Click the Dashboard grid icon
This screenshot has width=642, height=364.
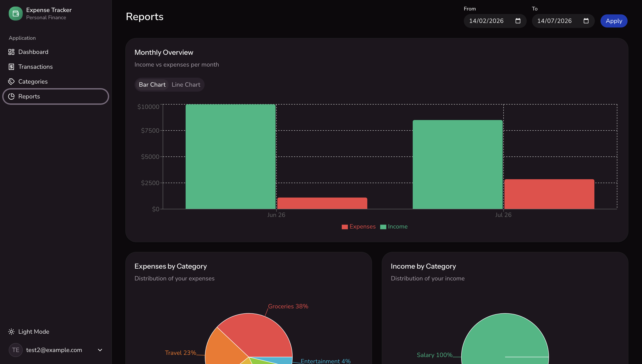tap(11, 52)
